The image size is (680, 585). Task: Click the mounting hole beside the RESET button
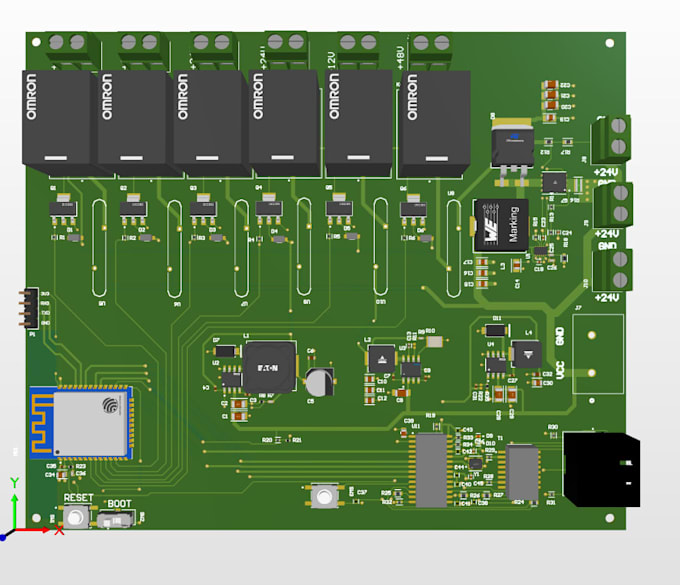coord(36,518)
